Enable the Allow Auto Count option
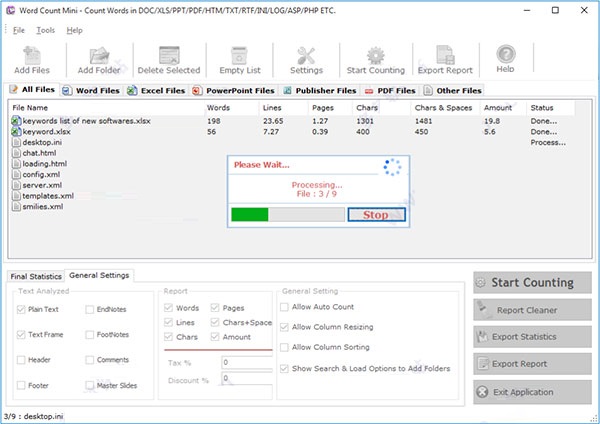This screenshot has height=424, width=600. point(285,307)
